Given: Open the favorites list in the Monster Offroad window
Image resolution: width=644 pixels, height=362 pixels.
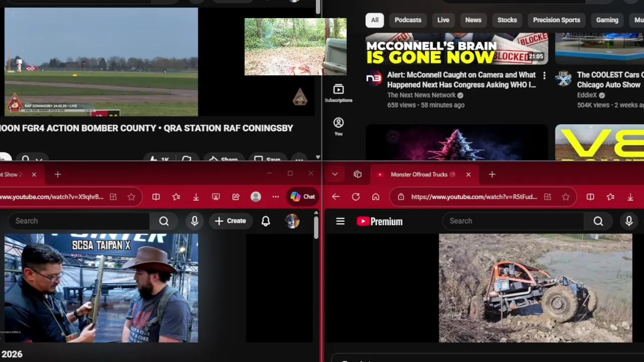Looking at the screenshot, I should pyautogui.click(x=610, y=197).
